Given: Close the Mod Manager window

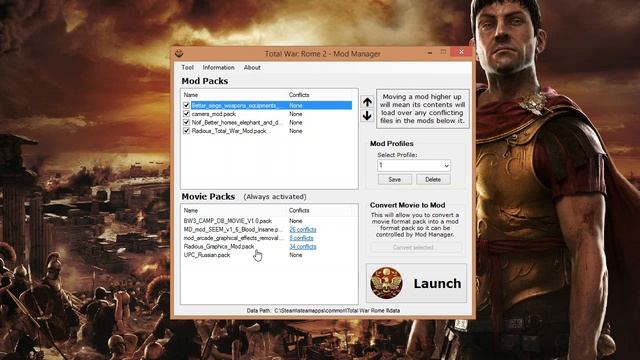Looking at the screenshot, I should tap(461, 52).
